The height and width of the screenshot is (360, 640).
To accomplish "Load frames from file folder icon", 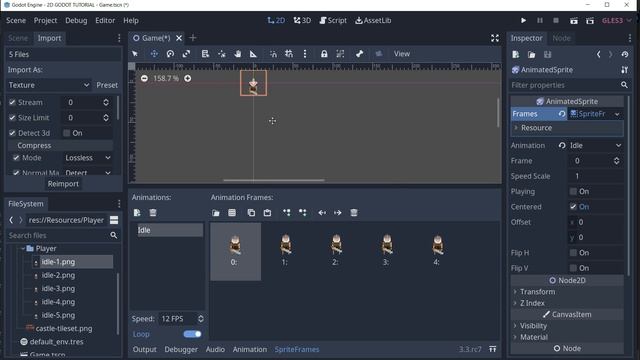I will click(x=216, y=213).
